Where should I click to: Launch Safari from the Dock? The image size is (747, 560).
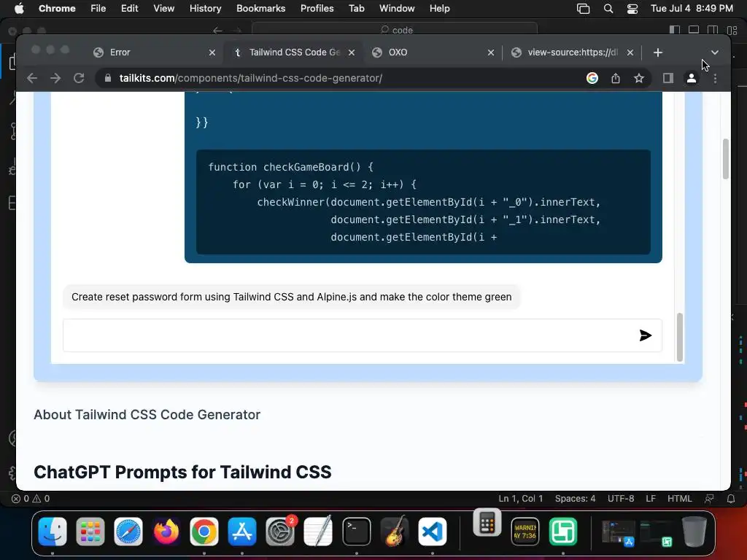pyautogui.click(x=128, y=532)
